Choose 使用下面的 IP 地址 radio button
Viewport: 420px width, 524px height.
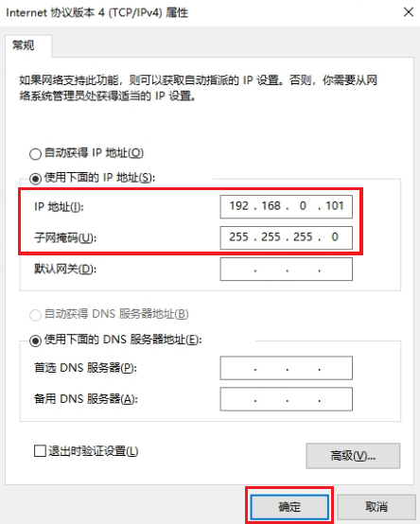35,179
